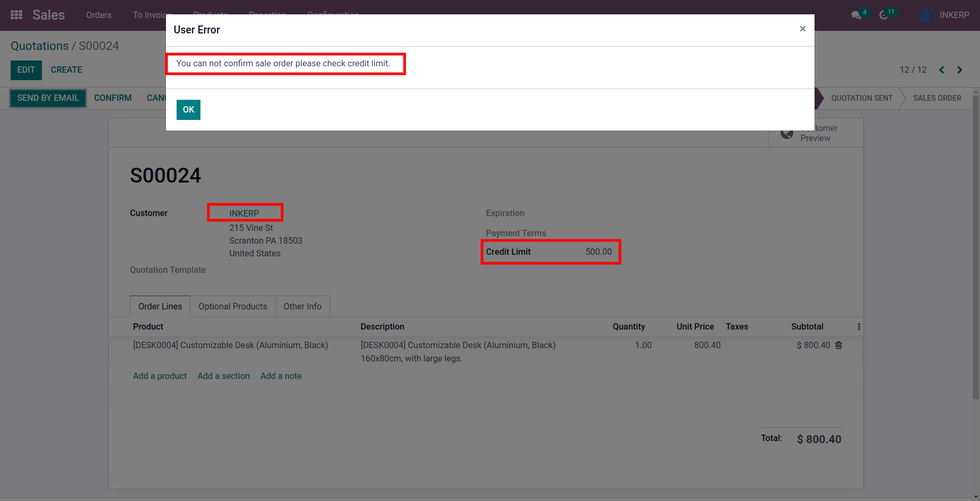Open the conversations chat icon

[x=856, y=15]
